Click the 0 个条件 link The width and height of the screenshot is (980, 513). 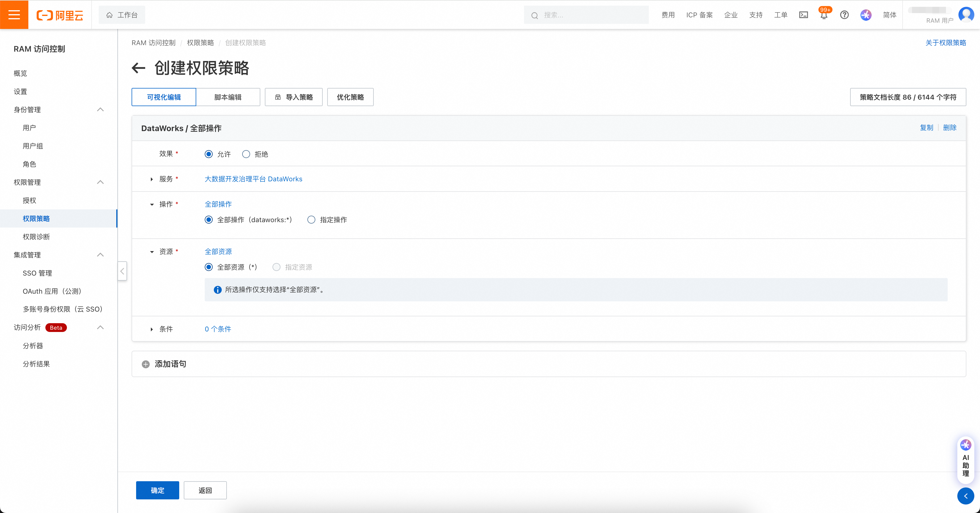(218, 329)
